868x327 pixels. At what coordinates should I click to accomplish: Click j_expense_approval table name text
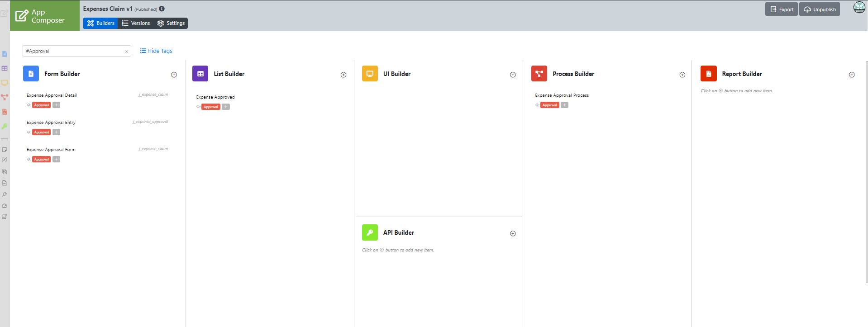150,122
